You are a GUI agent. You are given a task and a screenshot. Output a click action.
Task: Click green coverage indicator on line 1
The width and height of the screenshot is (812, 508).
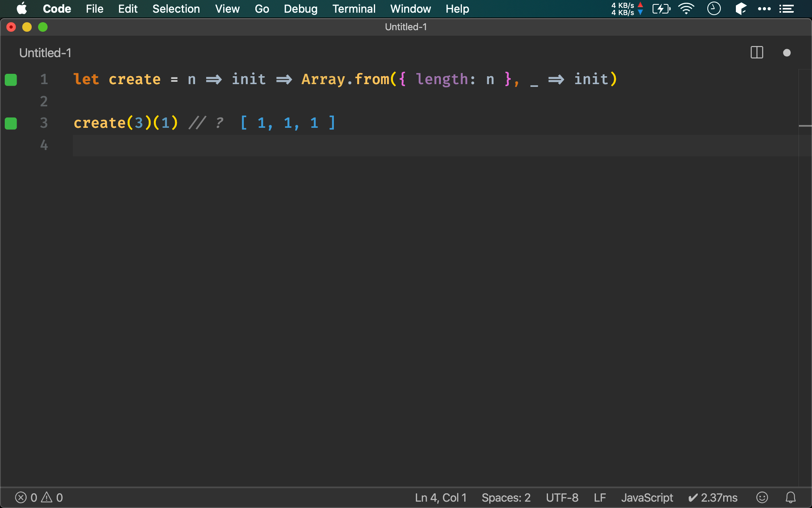(x=11, y=80)
